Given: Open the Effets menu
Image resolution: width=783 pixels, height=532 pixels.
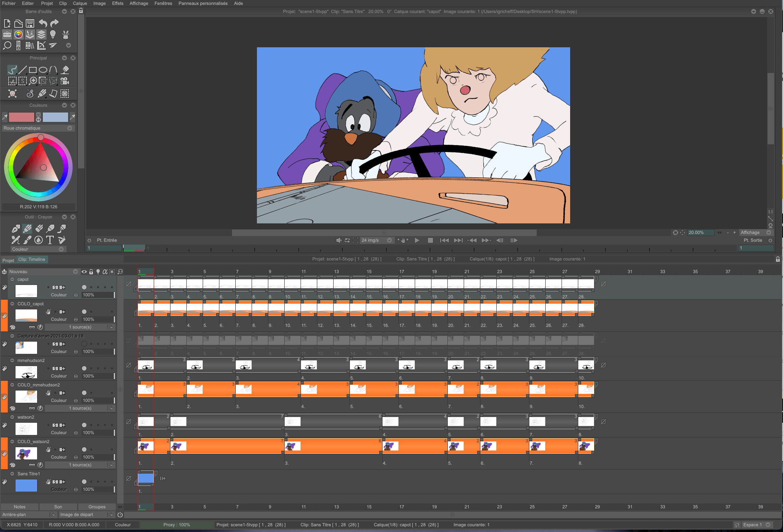Looking at the screenshot, I should coord(117,3).
